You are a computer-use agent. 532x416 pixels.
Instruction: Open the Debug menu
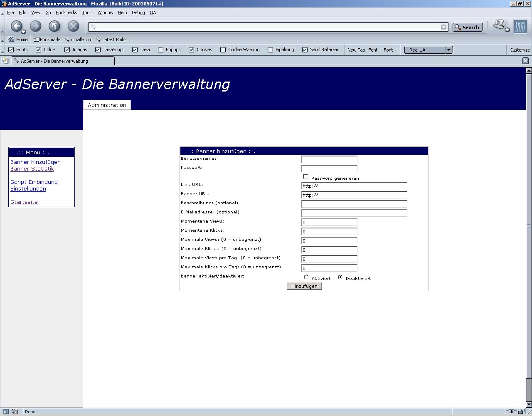click(x=138, y=12)
